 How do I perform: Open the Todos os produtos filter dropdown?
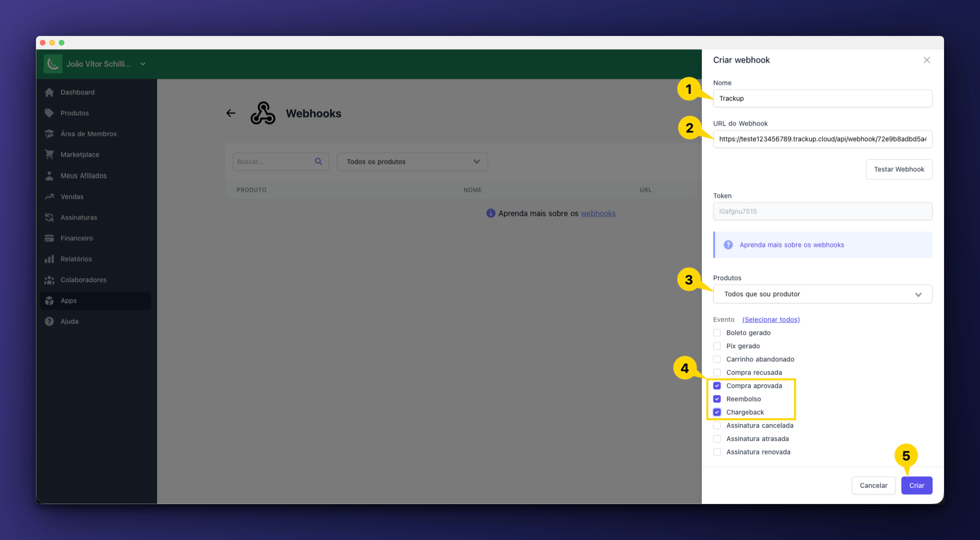click(x=412, y=162)
